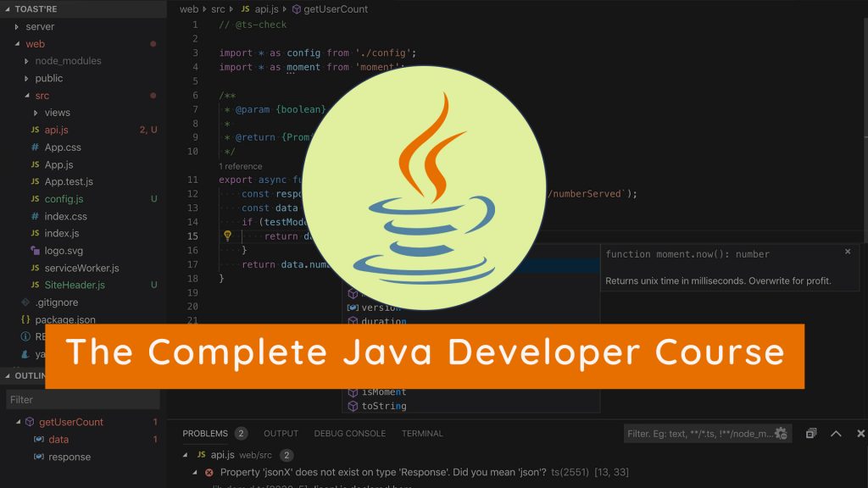Click the hash icon next to App.css
The width and height of the screenshot is (868, 488).
pos(37,147)
